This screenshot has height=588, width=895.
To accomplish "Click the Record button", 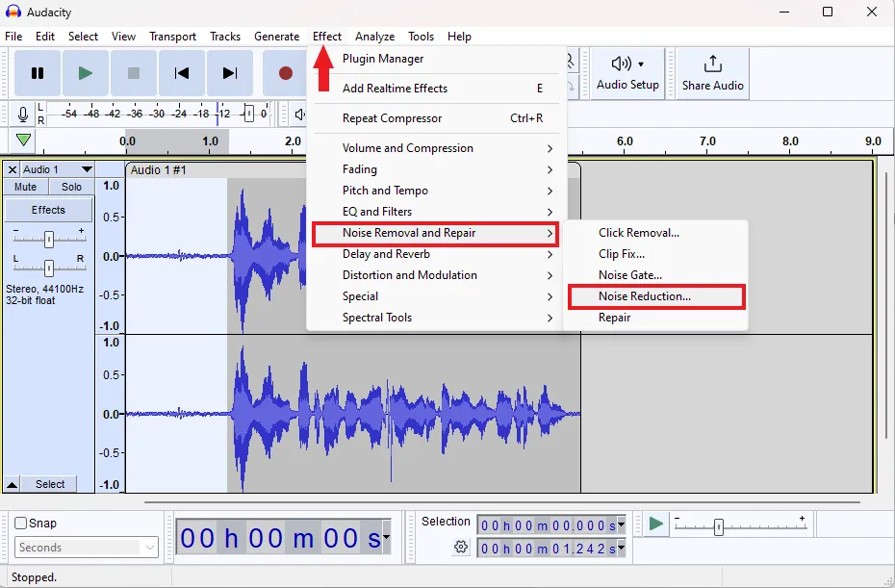I will [286, 72].
